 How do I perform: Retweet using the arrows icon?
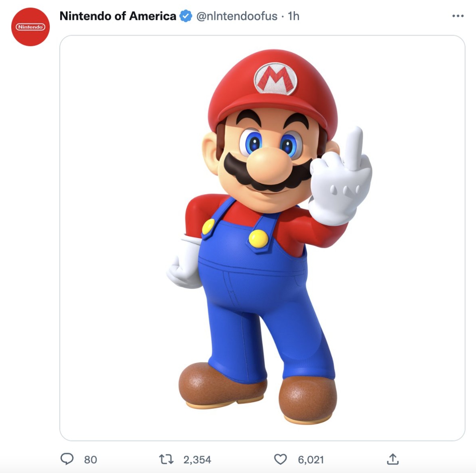pos(166,459)
